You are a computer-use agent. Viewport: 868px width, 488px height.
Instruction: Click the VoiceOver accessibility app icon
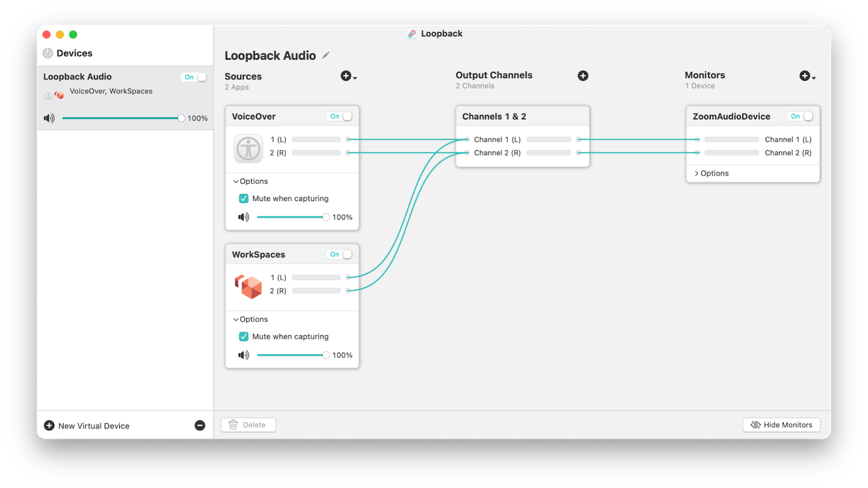[248, 148]
